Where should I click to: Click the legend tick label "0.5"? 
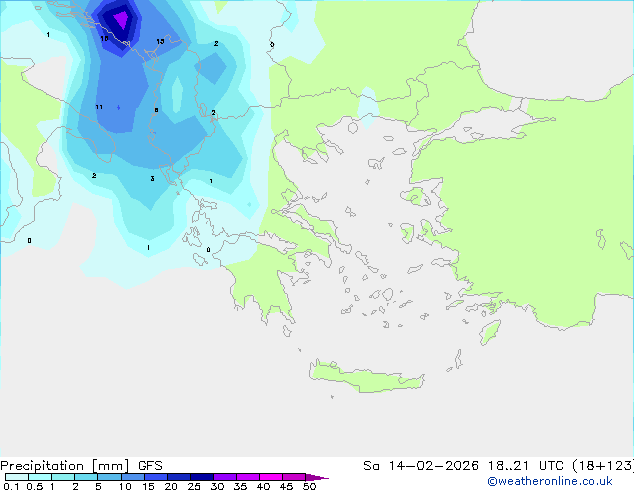pyautogui.click(x=34, y=486)
